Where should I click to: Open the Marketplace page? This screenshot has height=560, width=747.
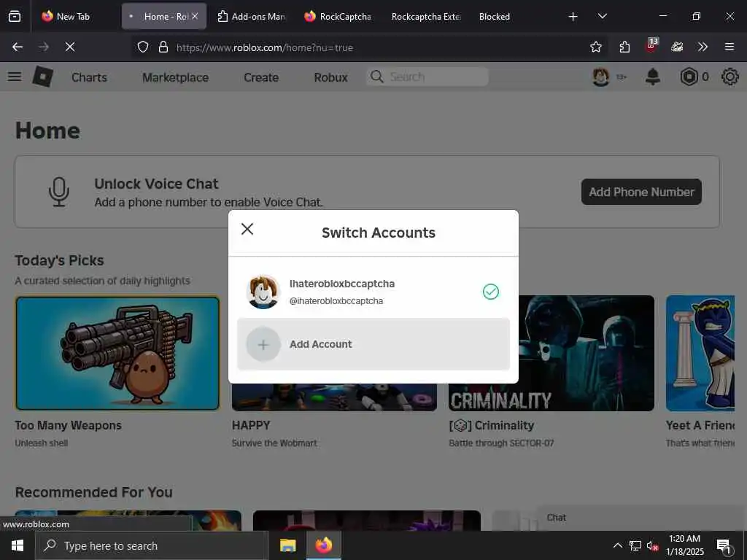(x=175, y=77)
